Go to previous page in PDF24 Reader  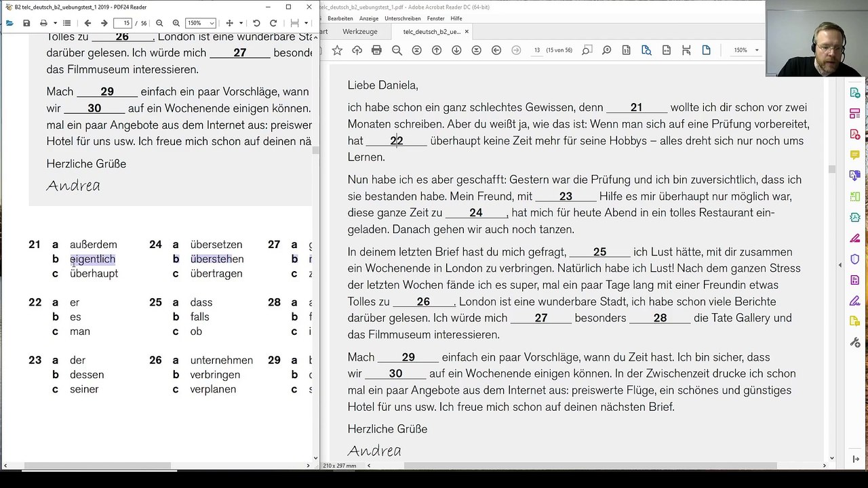tap(87, 23)
